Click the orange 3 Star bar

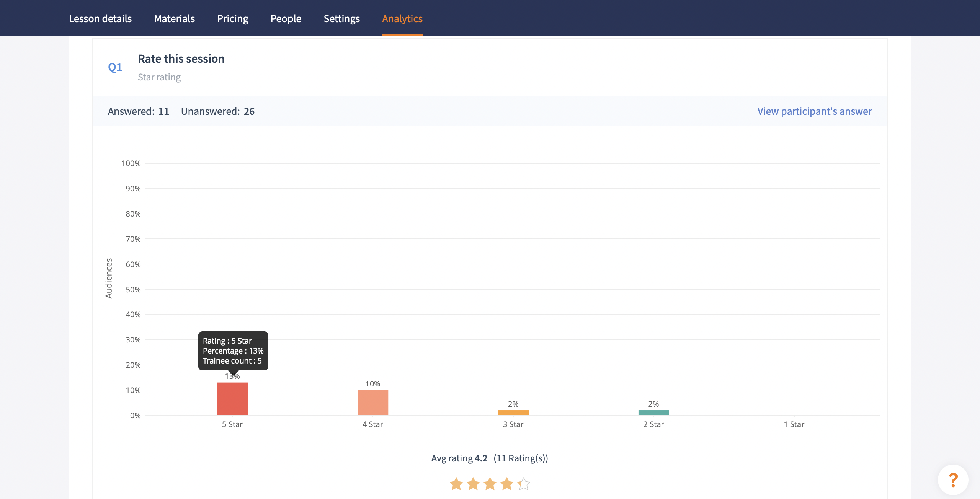pyautogui.click(x=513, y=413)
